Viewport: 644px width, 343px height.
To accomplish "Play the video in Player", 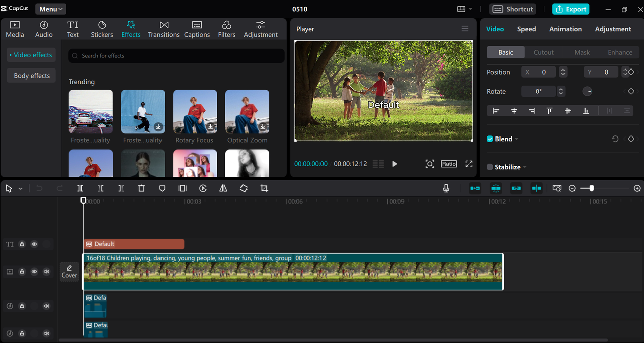I will 395,164.
